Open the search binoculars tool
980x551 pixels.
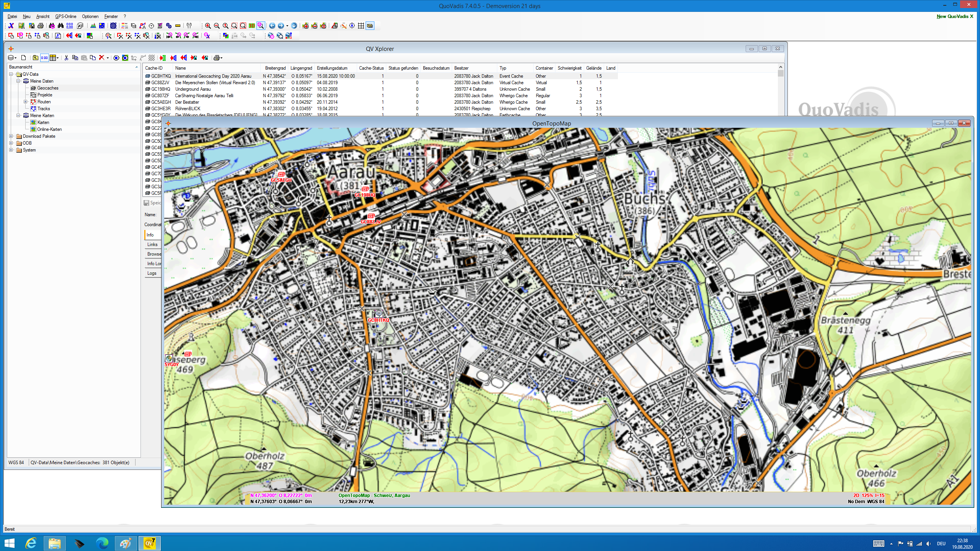pyautogui.click(x=60, y=26)
